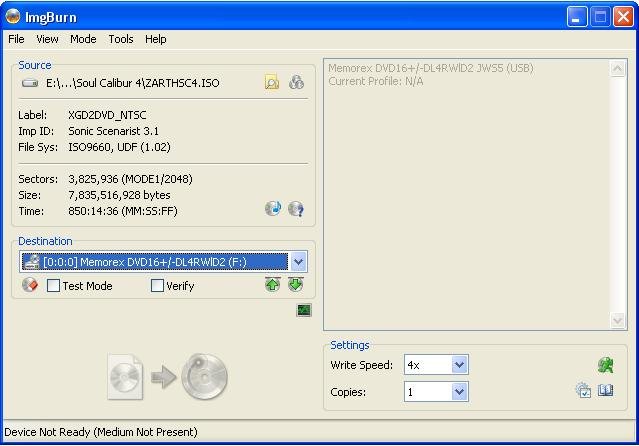Viewport: 639px width, 446px height.
Task: Open the Write Speed dropdown
Action: 459,365
